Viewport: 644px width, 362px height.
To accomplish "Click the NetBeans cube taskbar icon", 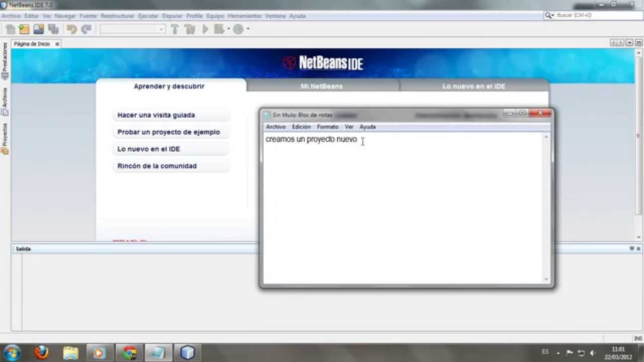I will 187,352.
